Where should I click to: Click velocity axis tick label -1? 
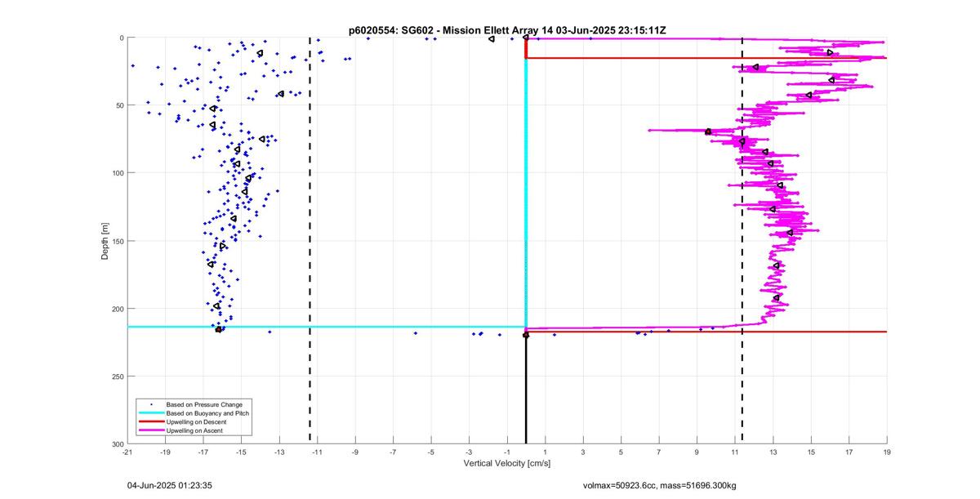(507, 452)
